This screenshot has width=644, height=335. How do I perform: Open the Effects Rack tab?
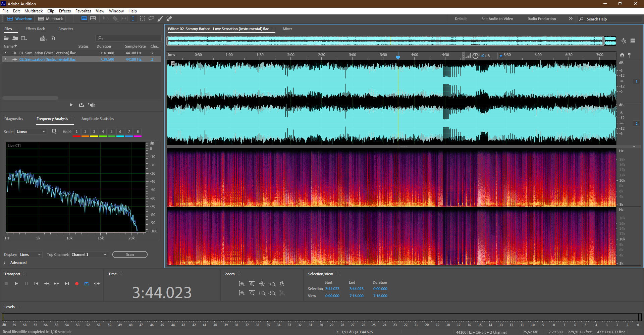(x=35, y=29)
